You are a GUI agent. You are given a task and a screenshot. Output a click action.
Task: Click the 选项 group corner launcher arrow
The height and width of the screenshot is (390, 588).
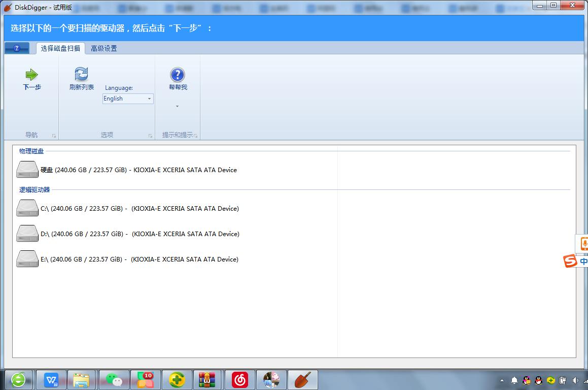point(150,135)
